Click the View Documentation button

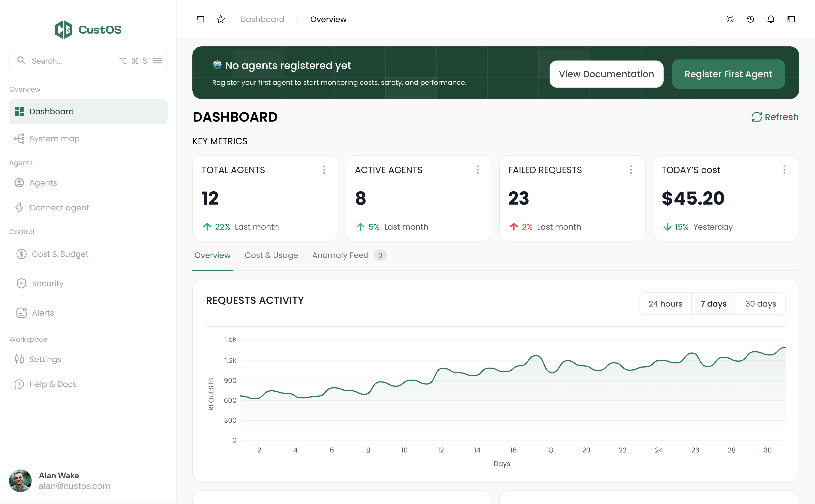[x=606, y=74]
